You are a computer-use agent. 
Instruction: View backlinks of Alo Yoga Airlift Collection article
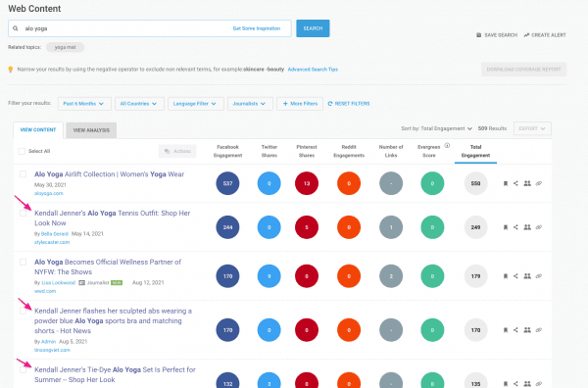[x=538, y=183]
